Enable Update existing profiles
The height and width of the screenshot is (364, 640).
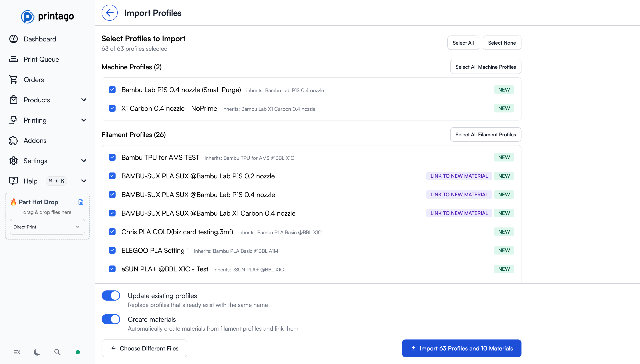point(111,295)
